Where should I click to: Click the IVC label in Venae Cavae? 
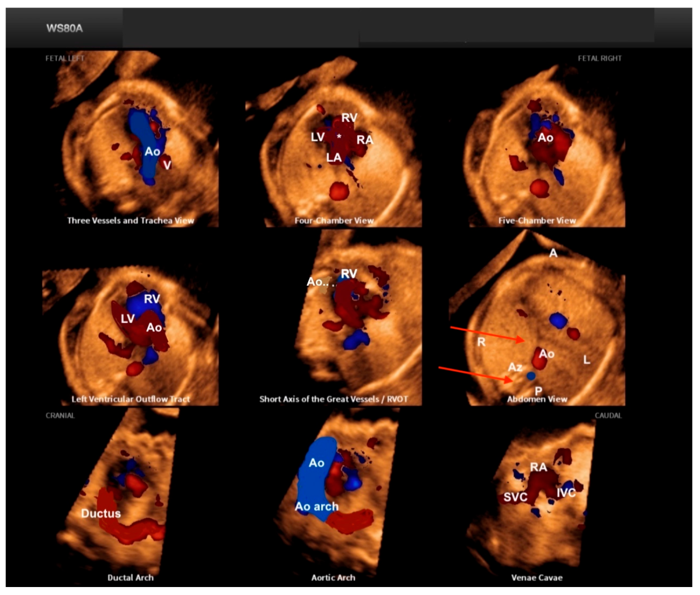(x=566, y=493)
